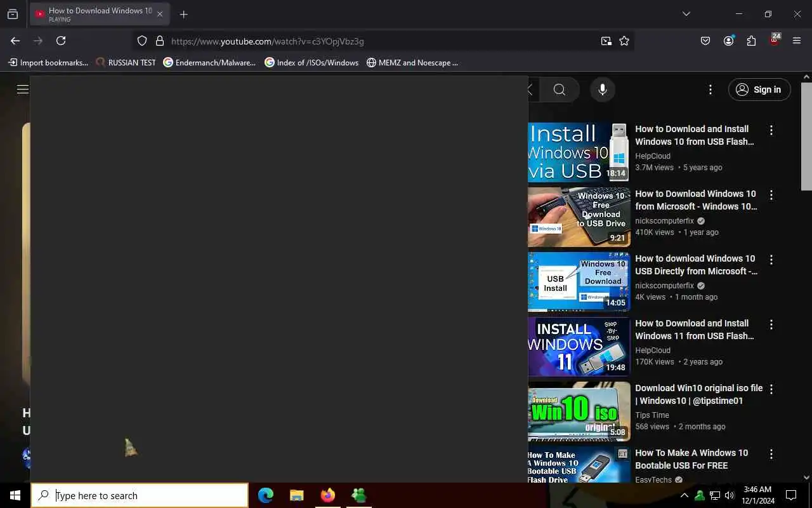The height and width of the screenshot is (508, 812).
Task: Open nickscomputerfix channel, 410K views video
Action: pos(664,220)
